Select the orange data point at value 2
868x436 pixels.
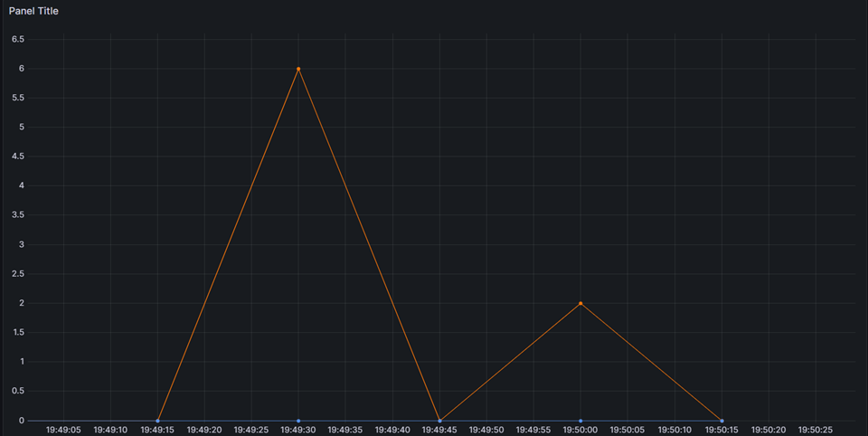point(580,303)
